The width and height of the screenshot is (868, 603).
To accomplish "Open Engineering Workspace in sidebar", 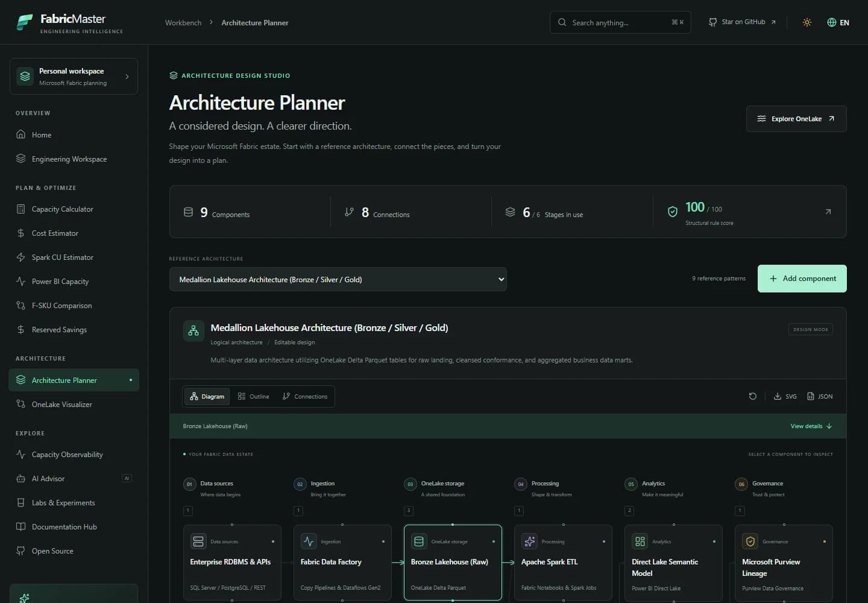I will (74, 159).
